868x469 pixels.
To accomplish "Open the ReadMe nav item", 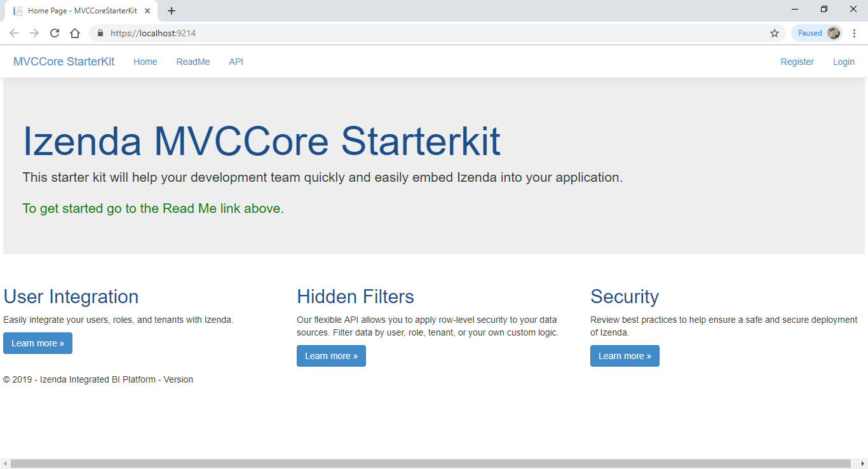I will point(193,62).
